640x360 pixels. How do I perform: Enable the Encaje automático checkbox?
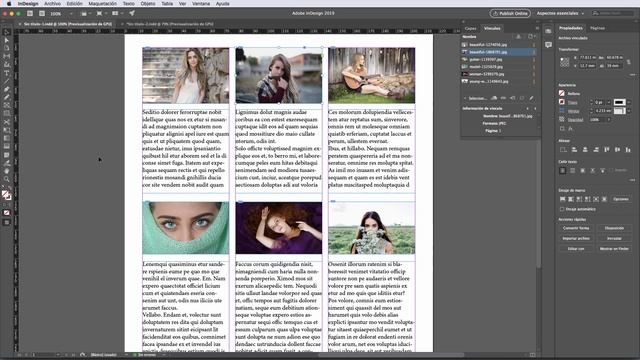562,209
